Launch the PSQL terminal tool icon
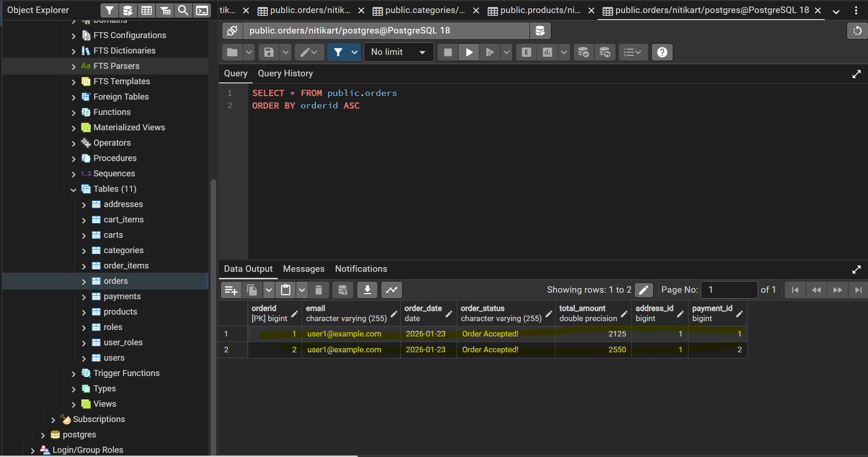This screenshot has width=868, height=457. pyautogui.click(x=202, y=10)
